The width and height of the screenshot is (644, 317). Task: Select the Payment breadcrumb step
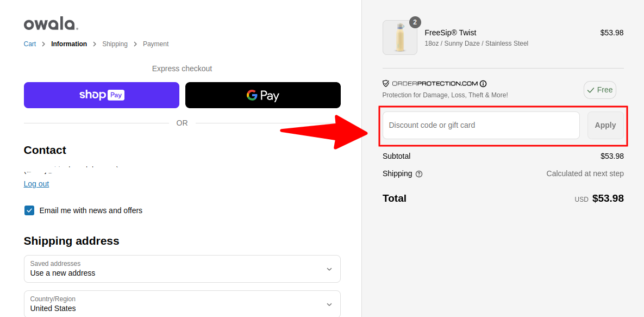[155, 44]
